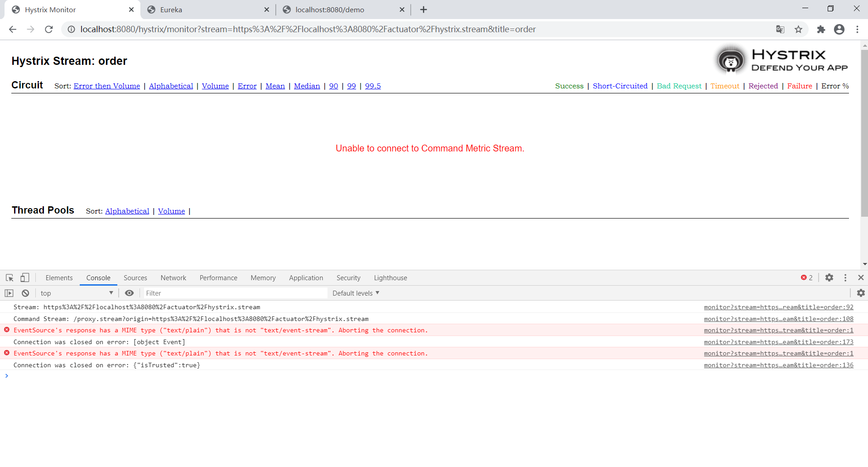This screenshot has width=868, height=467.
Task: Show the console sidebar
Action: [9, 293]
